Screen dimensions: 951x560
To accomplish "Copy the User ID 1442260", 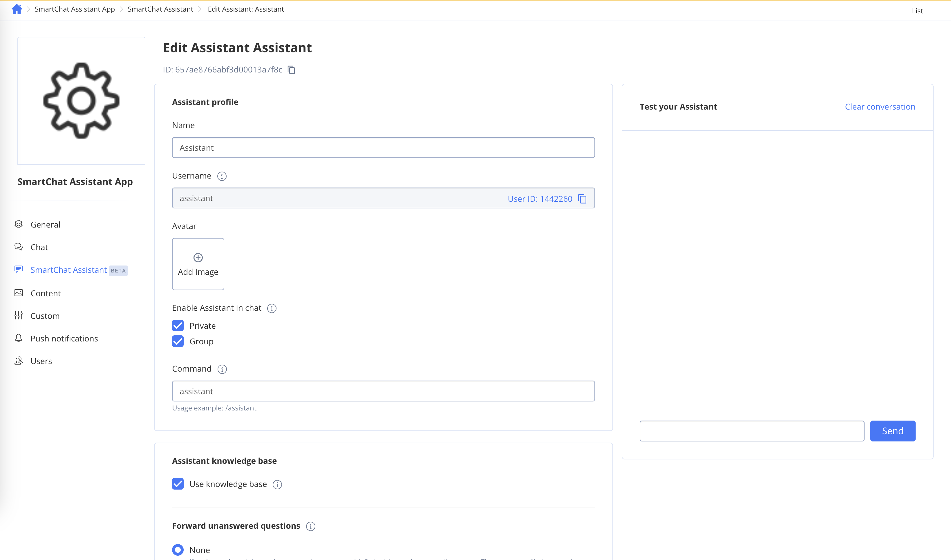I will coord(582,199).
